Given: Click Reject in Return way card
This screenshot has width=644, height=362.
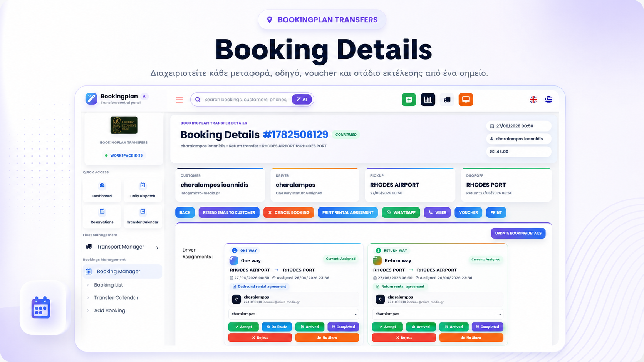Looking at the screenshot, I should coord(404,337).
